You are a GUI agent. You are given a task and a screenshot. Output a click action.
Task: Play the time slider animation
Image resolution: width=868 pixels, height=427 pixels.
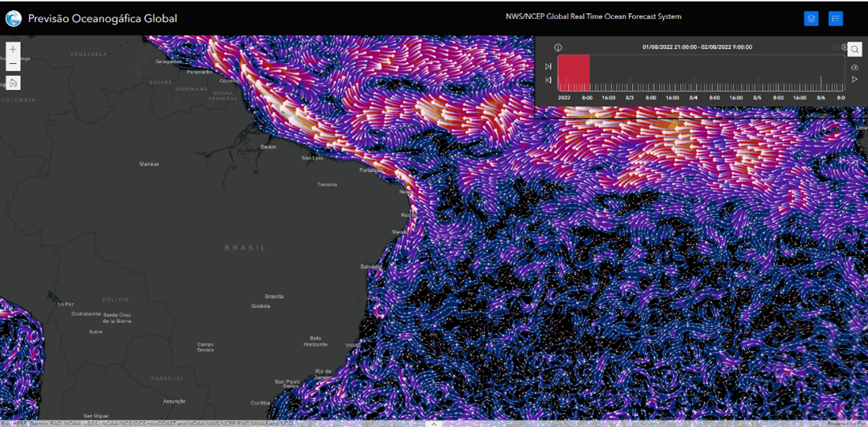click(855, 80)
